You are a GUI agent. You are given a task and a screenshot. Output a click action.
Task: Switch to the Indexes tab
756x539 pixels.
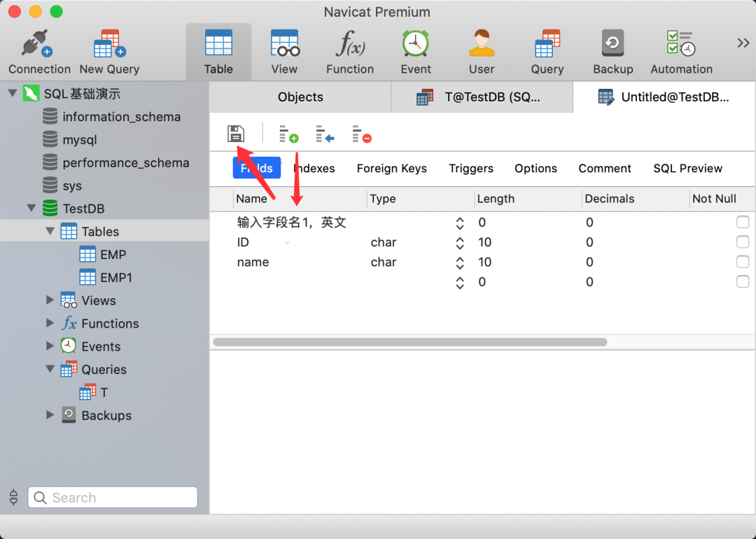tap(314, 169)
